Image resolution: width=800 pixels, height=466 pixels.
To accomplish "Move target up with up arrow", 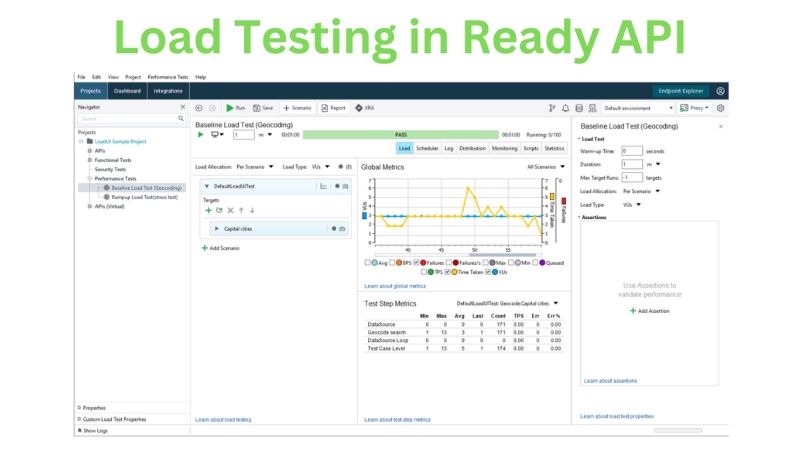I will (241, 210).
